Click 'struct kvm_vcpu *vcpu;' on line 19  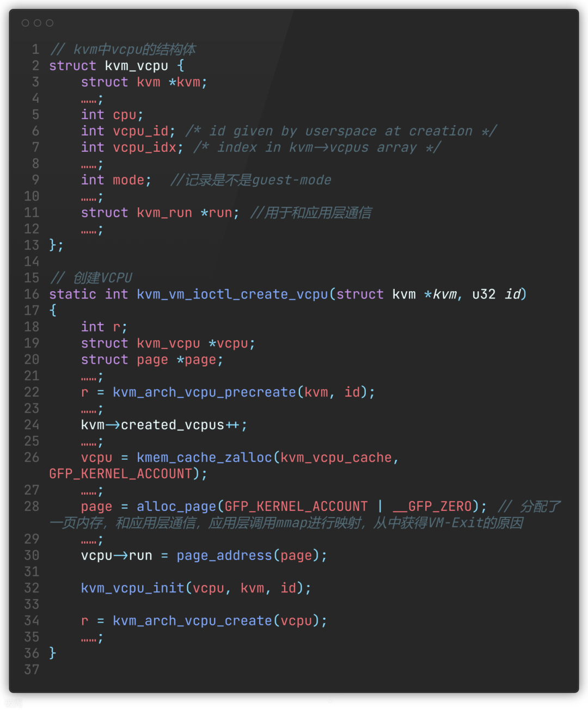coord(168,343)
